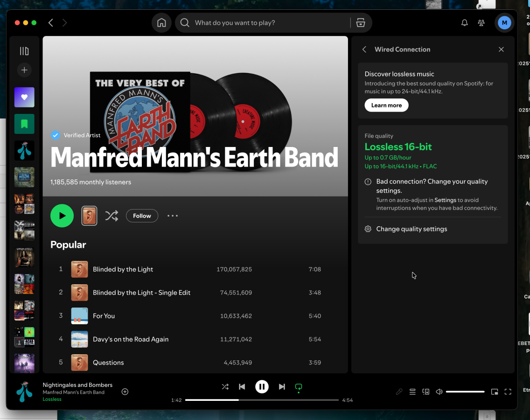The height and width of the screenshot is (420, 530).
Task: Toggle shuffle in the bottom player bar
Action: [225, 386]
